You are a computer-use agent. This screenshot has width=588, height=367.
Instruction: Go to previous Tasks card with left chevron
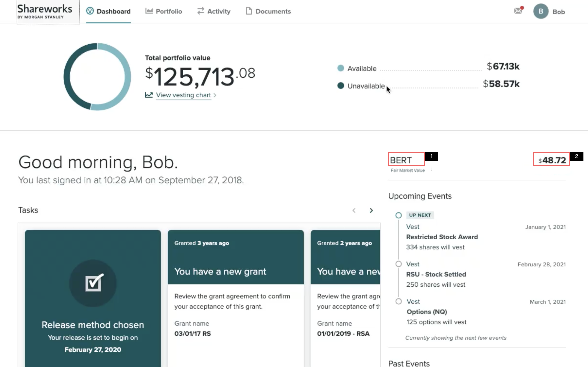point(354,210)
